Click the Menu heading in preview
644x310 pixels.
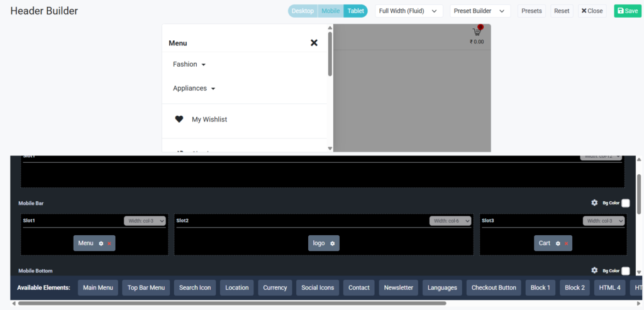tap(178, 43)
